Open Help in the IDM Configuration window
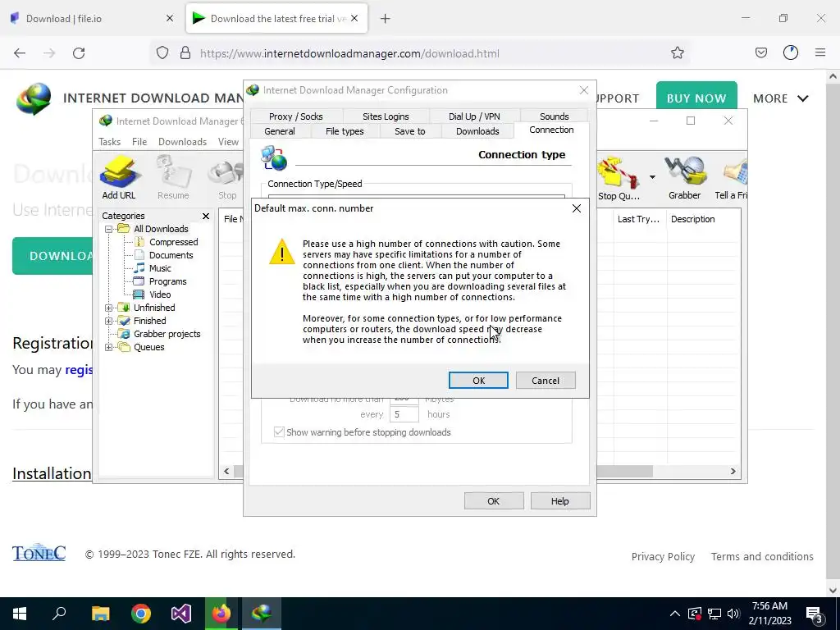Viewport: 840px width, 630px height. (x=559, y=501)
